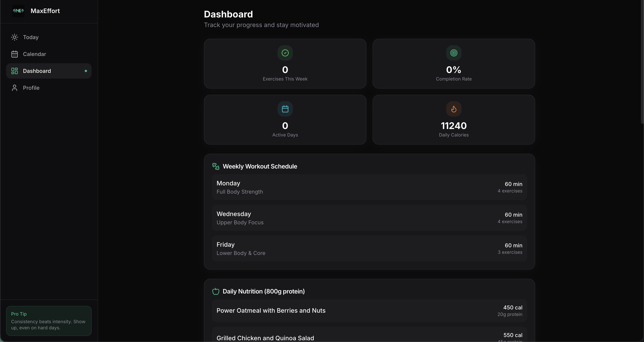The width and height of the screenshot is (644, 342).
Task: Click the MaxEffort logo
Action: click(x=18, y=11)
